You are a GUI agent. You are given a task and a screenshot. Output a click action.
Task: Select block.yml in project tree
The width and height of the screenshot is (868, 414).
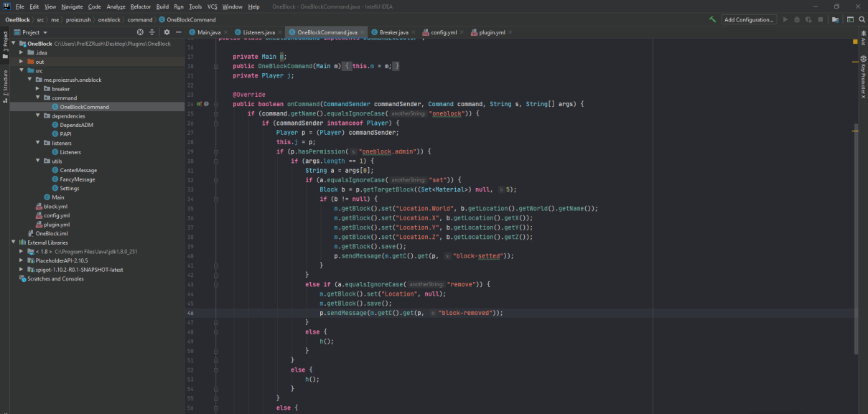(x=55, y=207)
